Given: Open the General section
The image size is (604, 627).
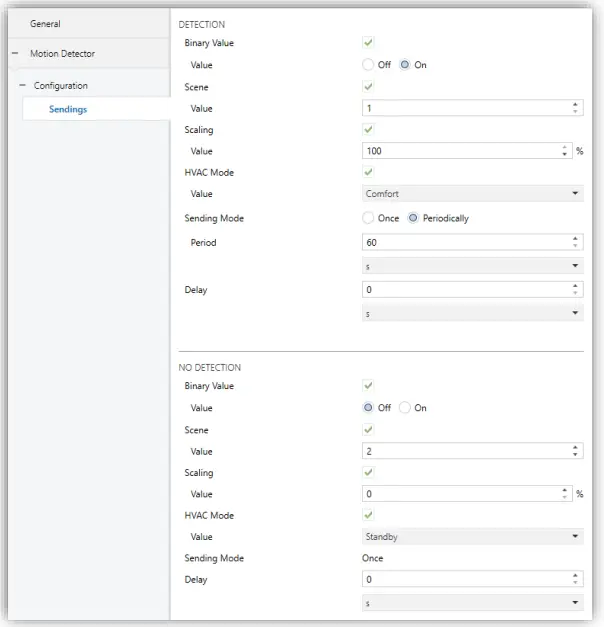Looking at the screenshot, I should click(x=45, y=23).
